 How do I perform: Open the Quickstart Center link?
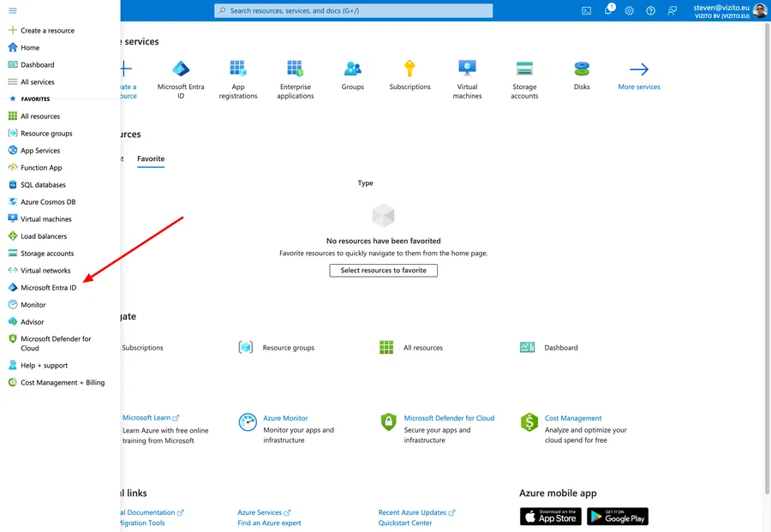click(407, 522)
